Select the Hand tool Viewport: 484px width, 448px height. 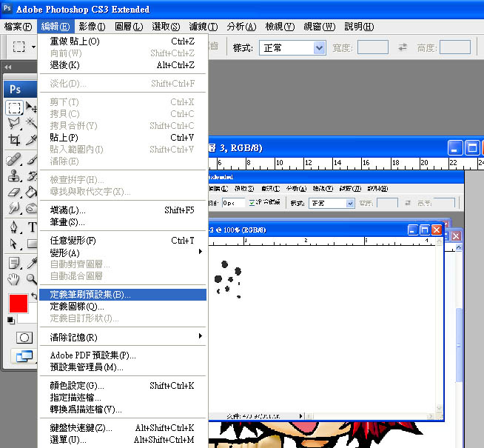pyautogui.click(x=14, y=279)
